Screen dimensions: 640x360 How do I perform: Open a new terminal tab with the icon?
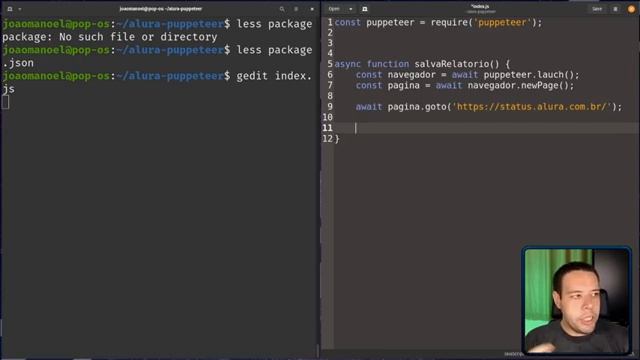pyautogui.click(x=10, y=9)
